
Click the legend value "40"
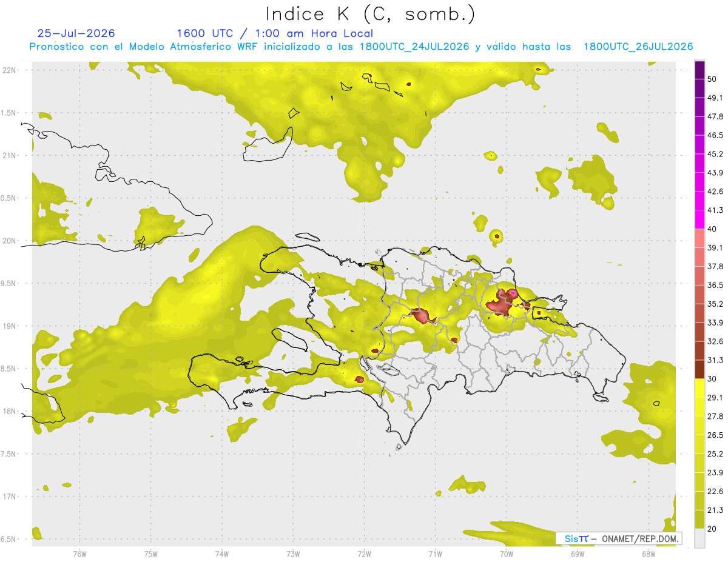(713, 229)
